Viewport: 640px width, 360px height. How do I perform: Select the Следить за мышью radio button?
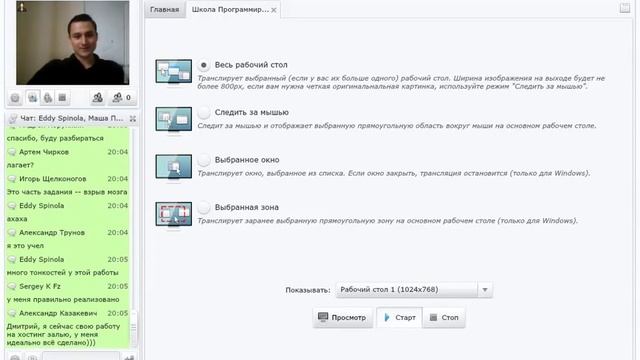tap(203, 112)
